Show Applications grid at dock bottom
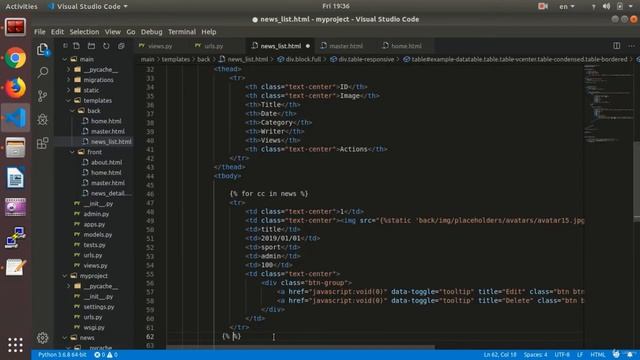Screen dimensions: 640x360 click(16, 345)
